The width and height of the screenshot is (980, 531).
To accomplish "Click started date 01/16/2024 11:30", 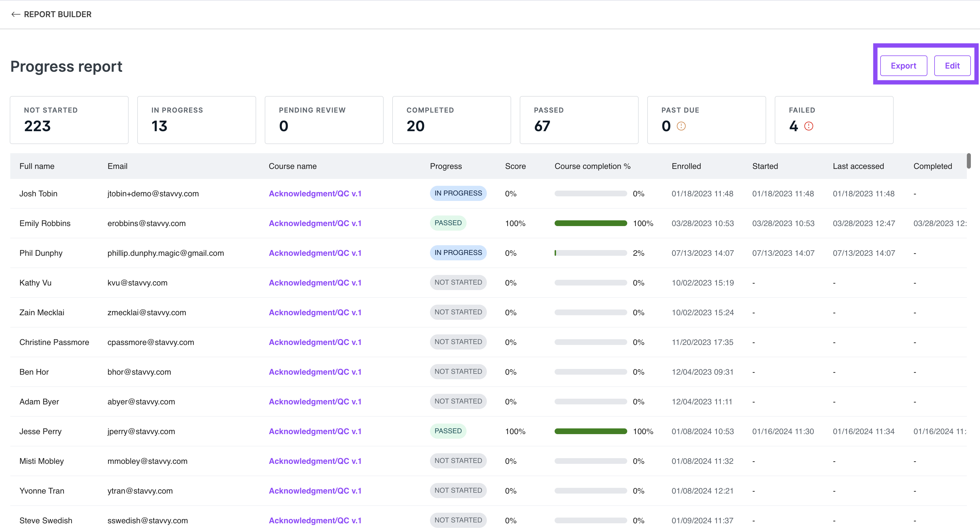I will tap(783, 431).
